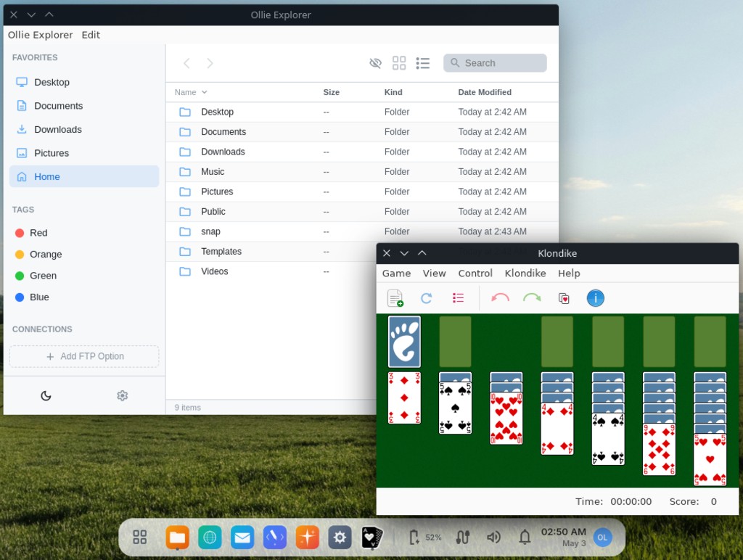Open Documents in Favorites sidebar
This screenshot has height=560, width=743.
(84, 106)
